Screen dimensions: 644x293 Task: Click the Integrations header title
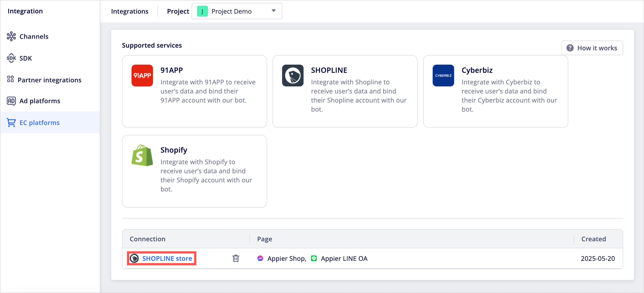[129, 11]
